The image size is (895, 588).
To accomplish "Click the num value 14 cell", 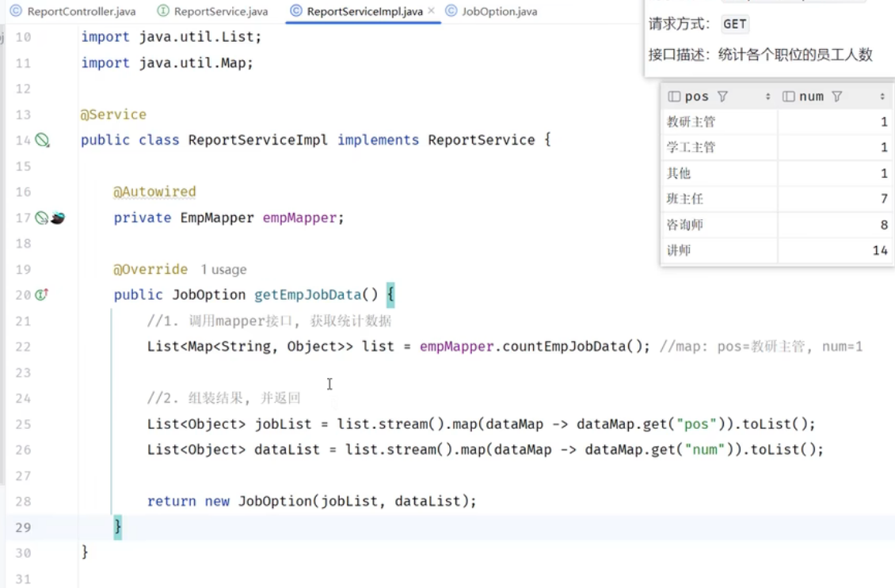I will point(835,250).
